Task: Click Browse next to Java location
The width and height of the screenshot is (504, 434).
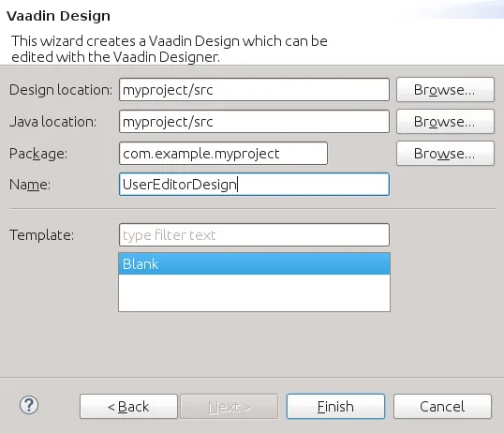Action: [x=445, y=122]
